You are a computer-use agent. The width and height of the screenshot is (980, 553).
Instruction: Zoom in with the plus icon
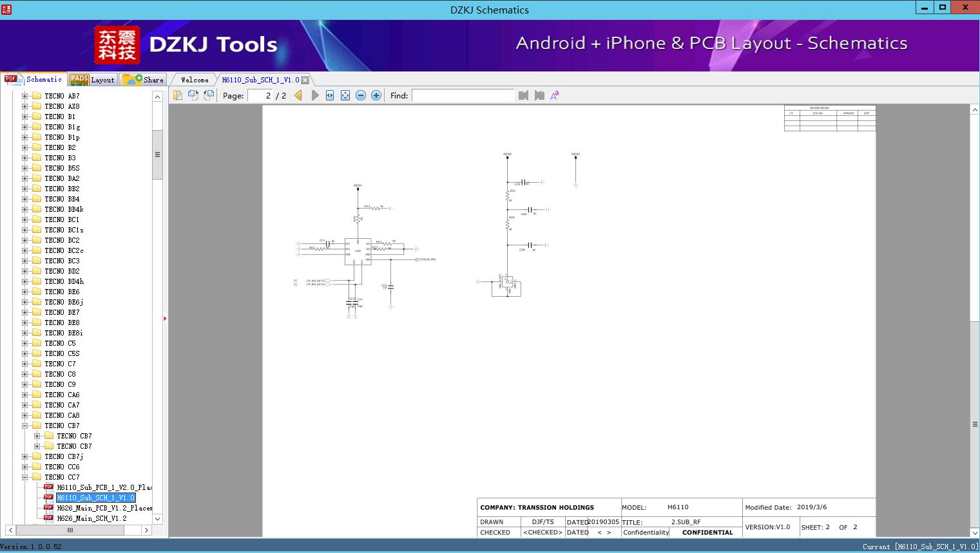[x=376, y=95]
